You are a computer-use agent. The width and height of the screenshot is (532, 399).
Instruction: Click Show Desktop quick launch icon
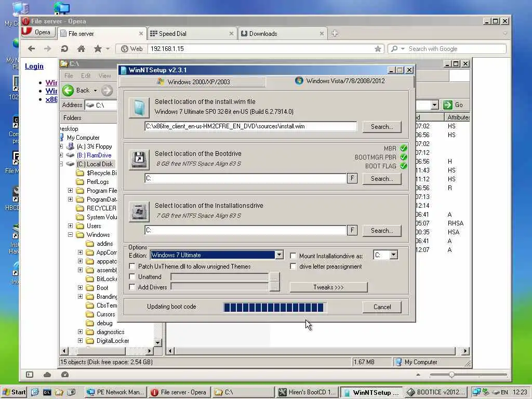35,392
